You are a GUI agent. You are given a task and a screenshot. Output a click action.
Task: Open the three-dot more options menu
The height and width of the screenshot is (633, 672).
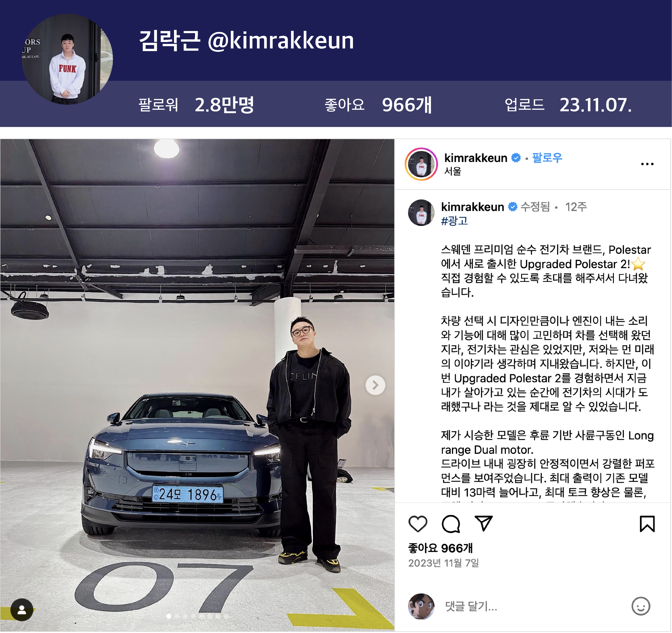(x=647, y=164)
